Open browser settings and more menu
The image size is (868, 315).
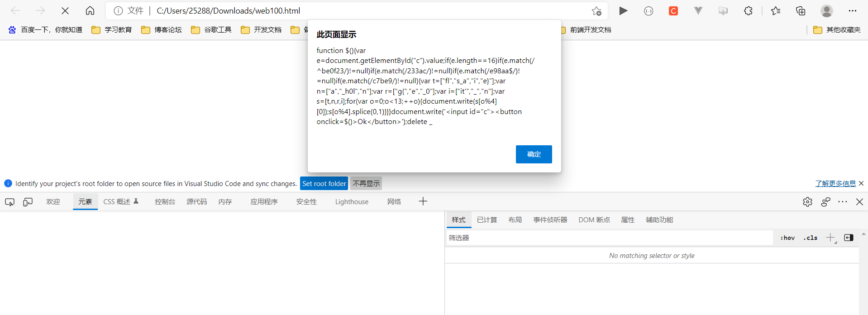853,11
